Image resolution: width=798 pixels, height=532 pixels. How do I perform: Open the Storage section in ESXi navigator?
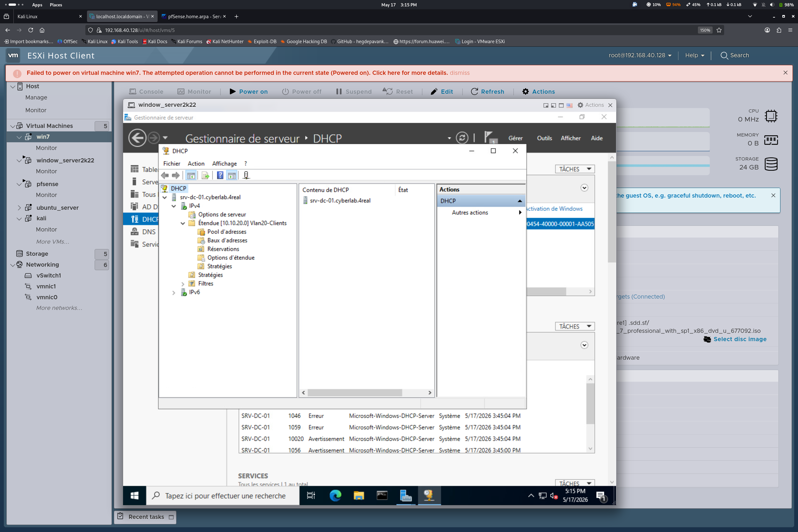coord(37,254)
